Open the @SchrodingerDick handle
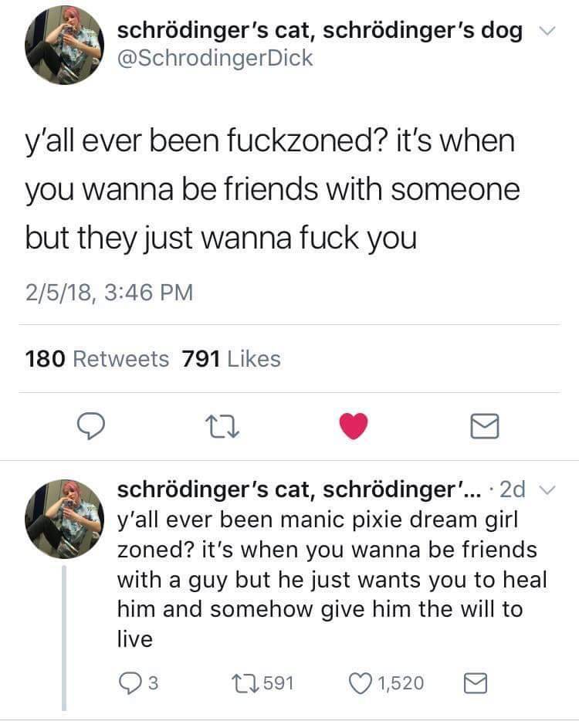The width and height of the screenshot is (579, 728). click(x=215, y=59)
